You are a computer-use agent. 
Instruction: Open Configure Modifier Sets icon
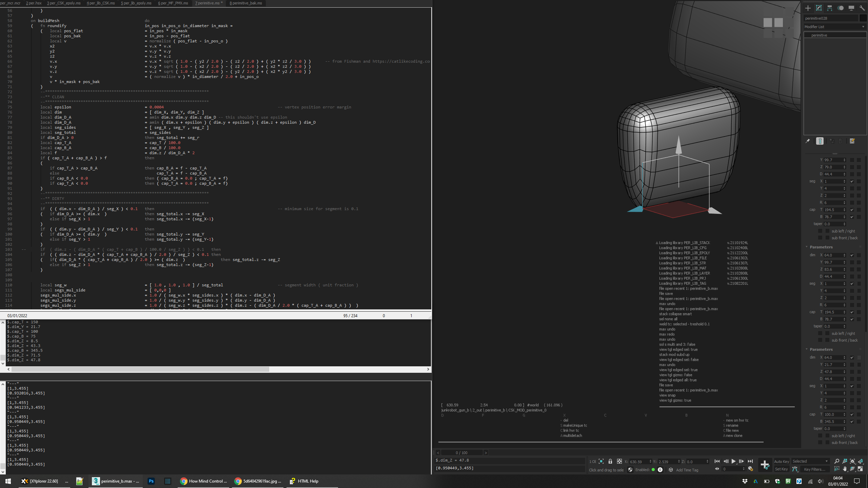click(852, 141)
